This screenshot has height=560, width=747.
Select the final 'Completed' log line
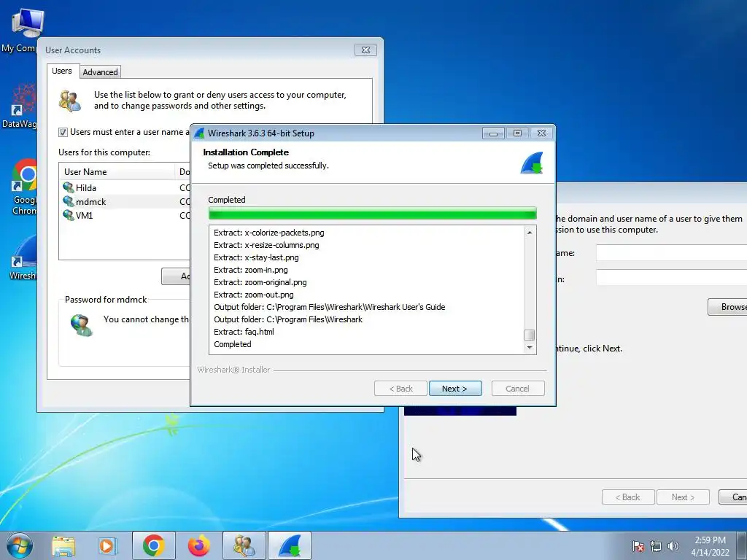pos(233,344)
